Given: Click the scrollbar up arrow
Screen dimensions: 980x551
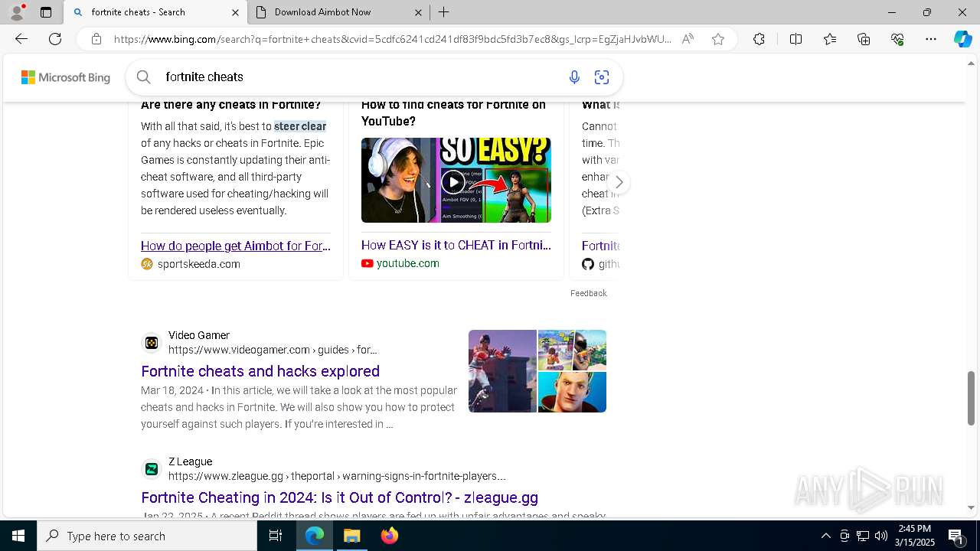Looking at the screenshot, I should pyautogui.click(x=971, y=63).
